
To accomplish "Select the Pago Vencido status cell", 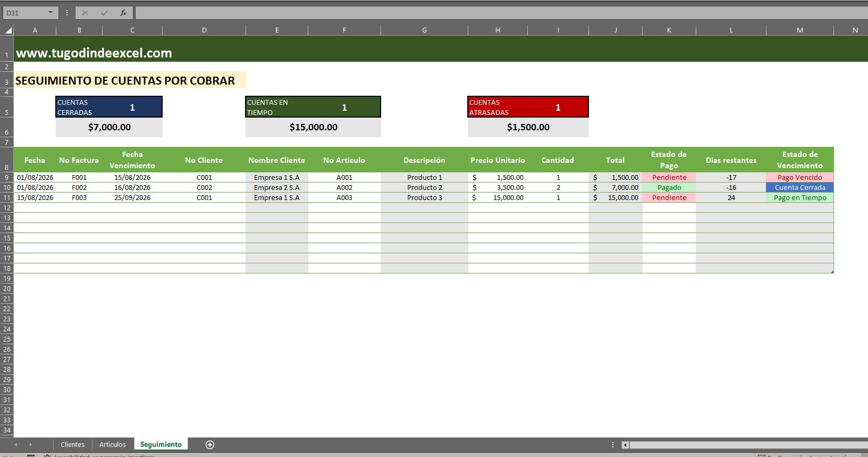I will pos(799,177).
